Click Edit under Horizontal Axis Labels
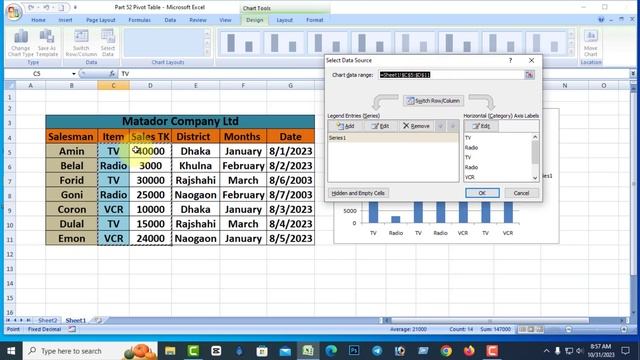 (x=481, y=126)
